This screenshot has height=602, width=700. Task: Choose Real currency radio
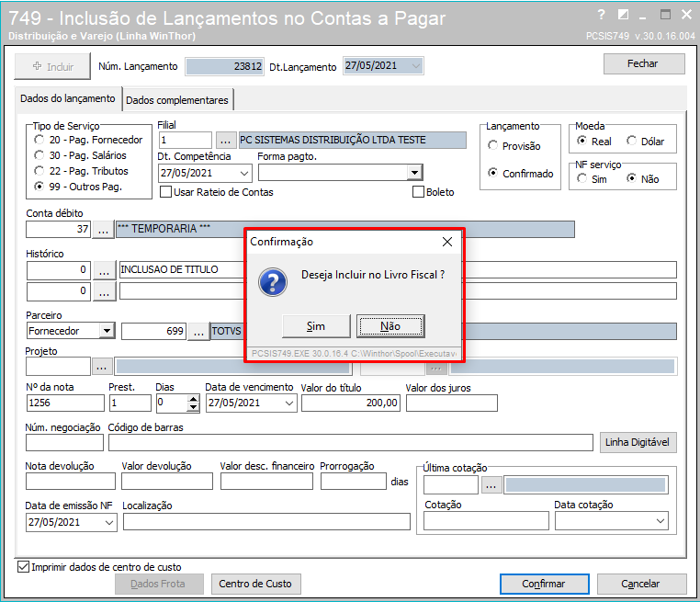click(x=581, y=142)
